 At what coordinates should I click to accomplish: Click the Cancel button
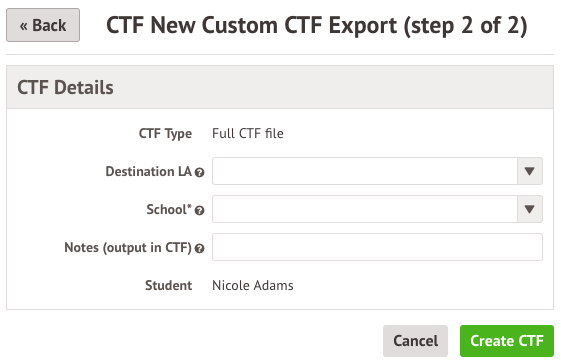pos(415,341)
